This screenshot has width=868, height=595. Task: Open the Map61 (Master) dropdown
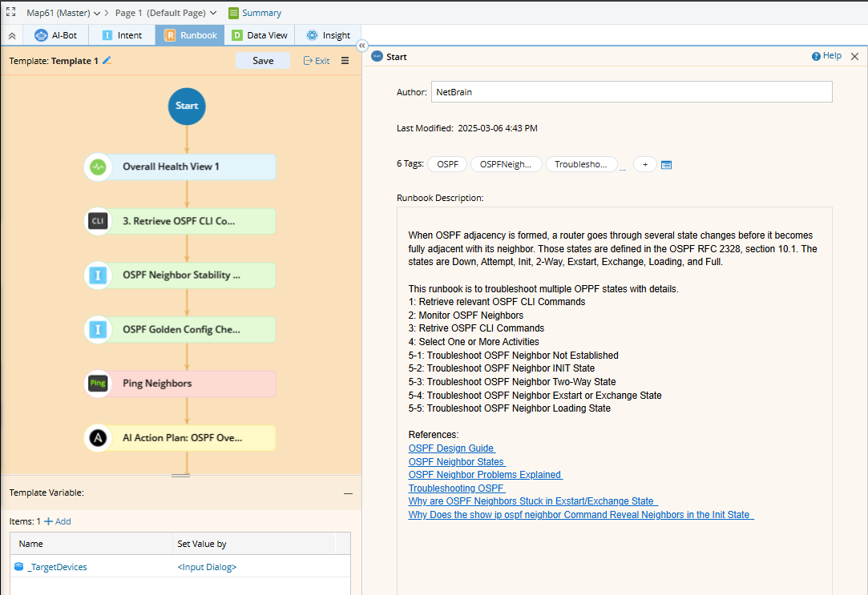[63, 13]
